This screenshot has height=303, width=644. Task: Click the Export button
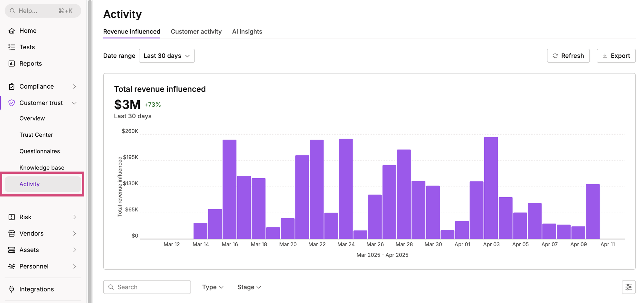coord(616,56)
